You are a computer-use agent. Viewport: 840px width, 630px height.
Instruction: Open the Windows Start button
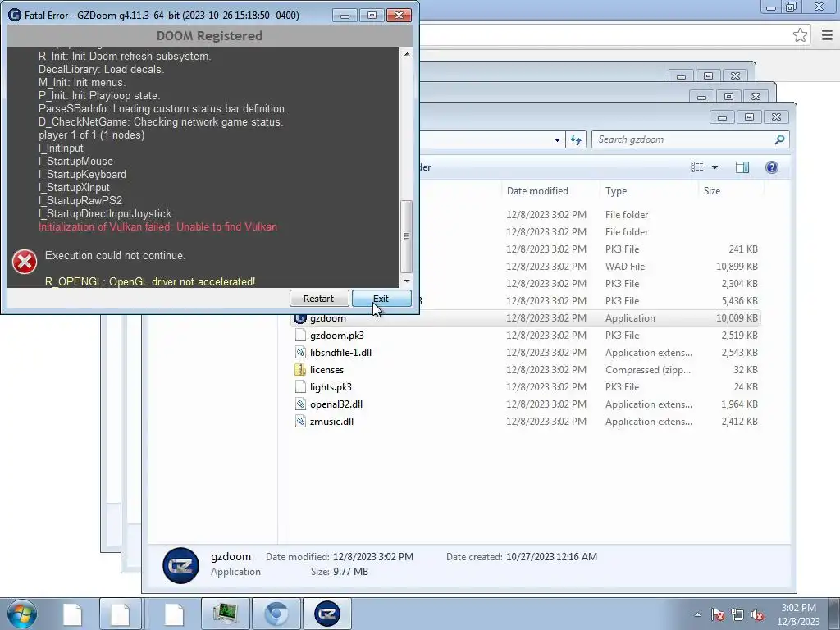[x=22, y=614]
